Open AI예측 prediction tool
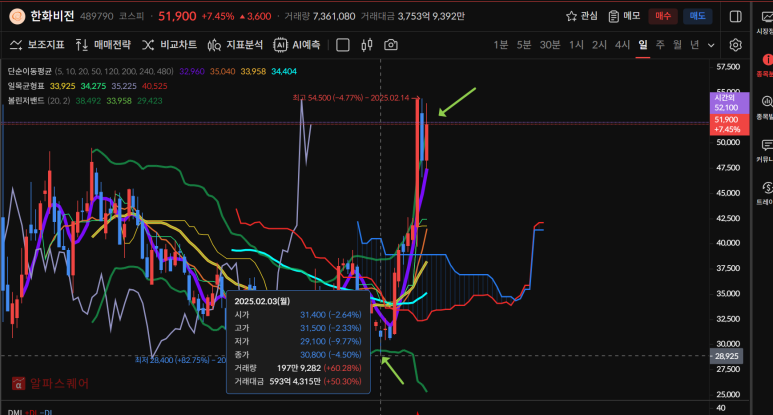Viewport: 773px width, 415px height. (x=297, y=45)
